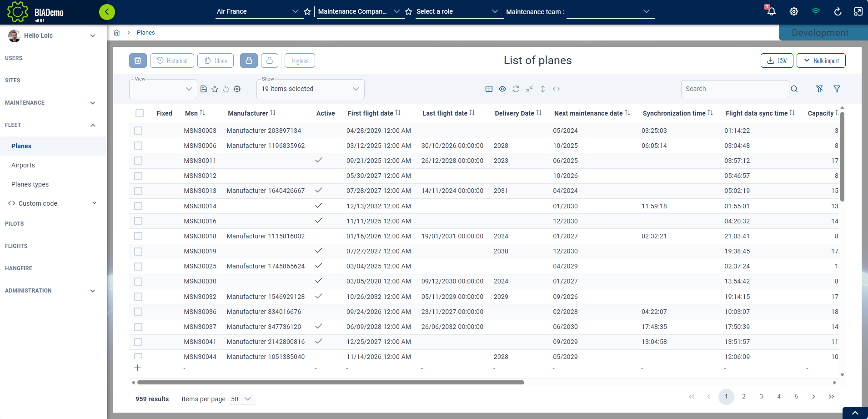Click the filled lock icon button
This screenshot has width=868, height=419.
[x=249, y=61]
